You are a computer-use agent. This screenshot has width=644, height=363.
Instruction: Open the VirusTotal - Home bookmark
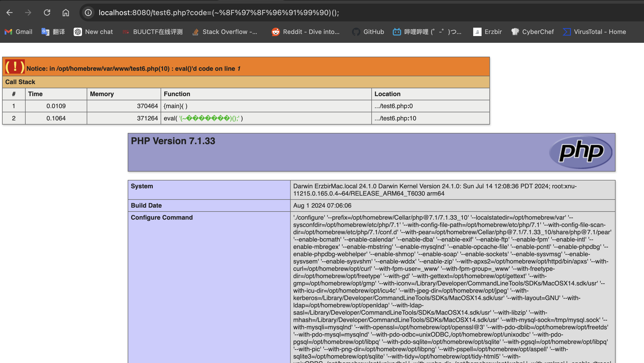pyautogui.click(x=594, y=32)
